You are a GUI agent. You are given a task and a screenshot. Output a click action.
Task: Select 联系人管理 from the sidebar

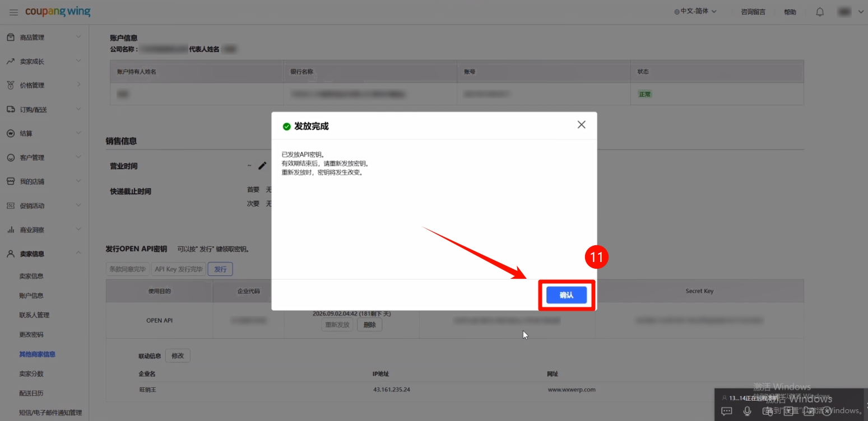pos(34,315)
